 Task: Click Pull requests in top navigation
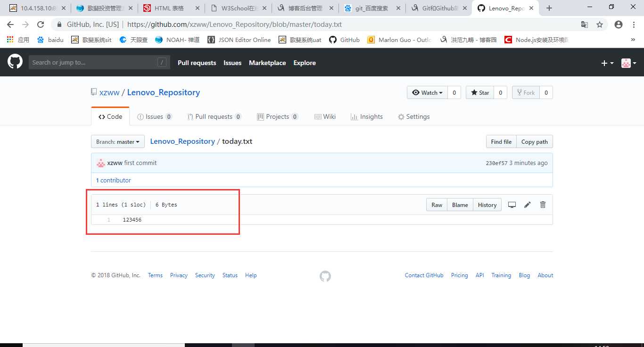197,63
